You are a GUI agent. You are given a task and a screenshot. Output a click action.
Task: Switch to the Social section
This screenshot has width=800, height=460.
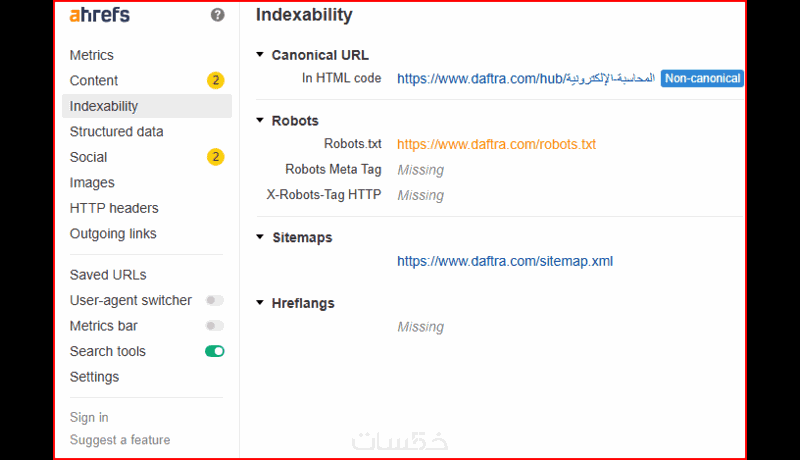(x=88, y=157)
